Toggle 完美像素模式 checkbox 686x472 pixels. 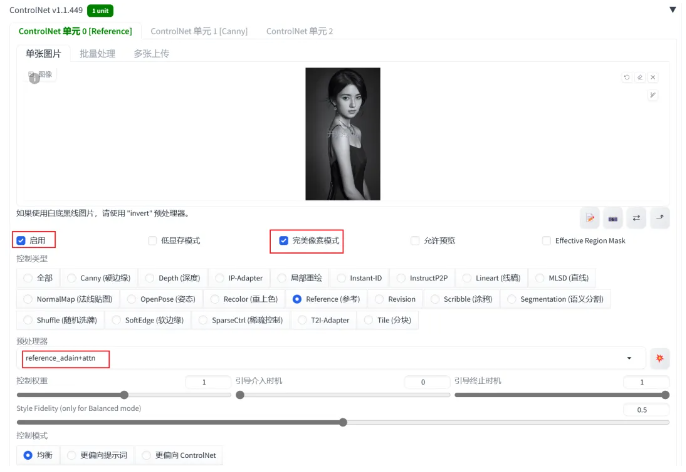284,240
